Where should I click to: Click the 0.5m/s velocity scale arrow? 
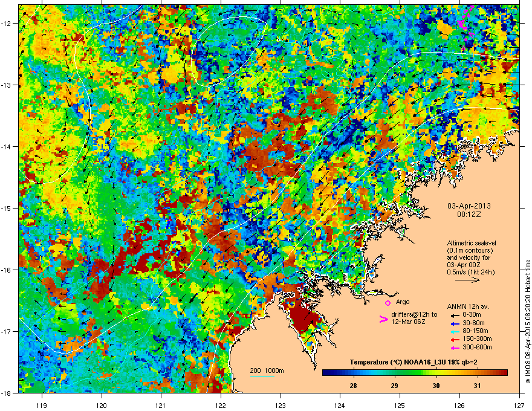pyautogui.click(x=467, y=280)
